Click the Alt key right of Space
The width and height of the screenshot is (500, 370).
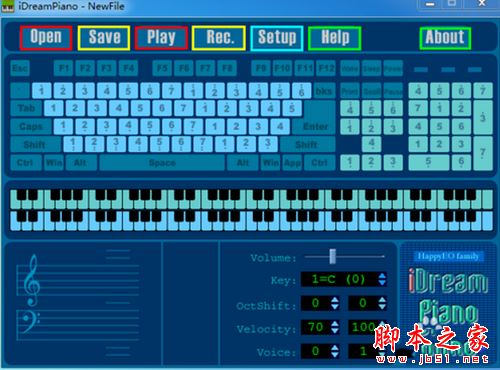[243, 163]
